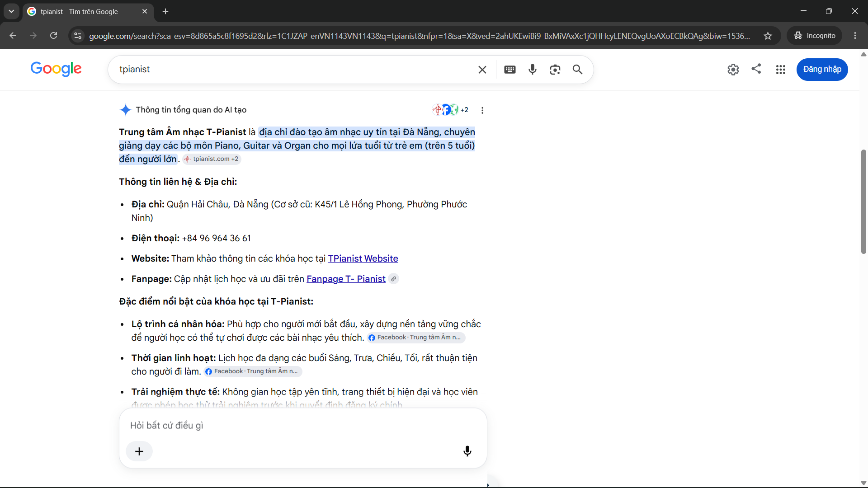The image size is (868, 488).
Task: Open the TPianist Website link
Action: coord(363,258)
